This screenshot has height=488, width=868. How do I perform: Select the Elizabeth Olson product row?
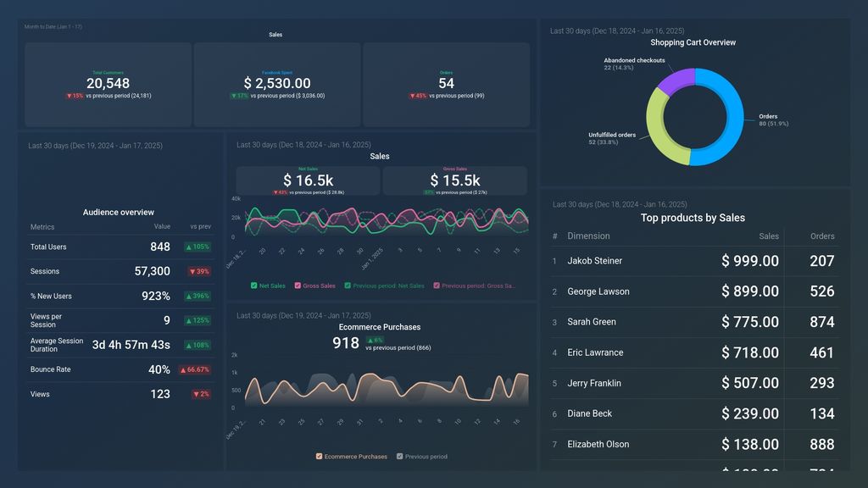pos(695,444)
